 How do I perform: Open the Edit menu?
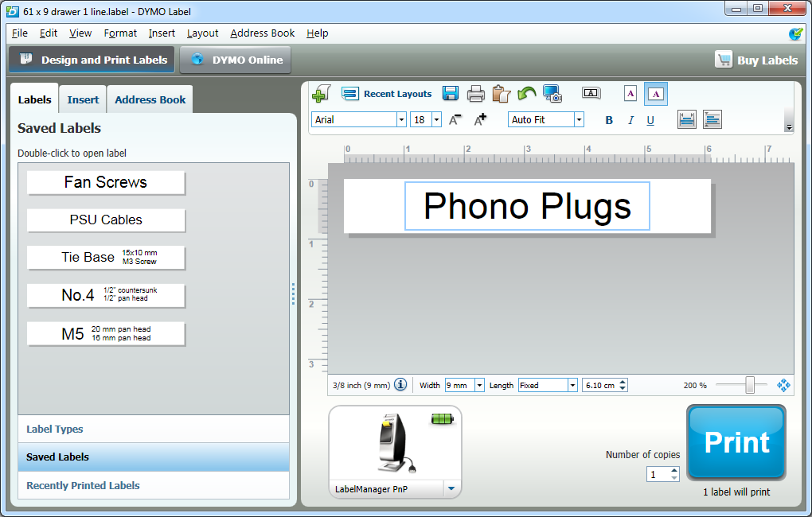tap(48, 33)
